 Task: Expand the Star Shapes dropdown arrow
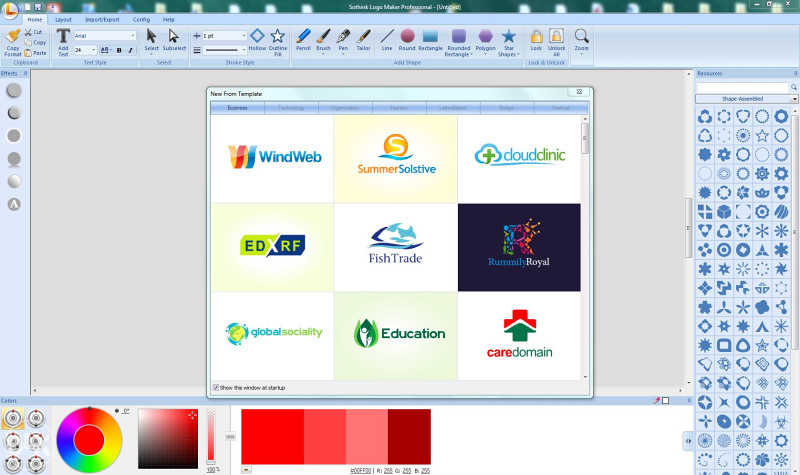tap(518, 55)
